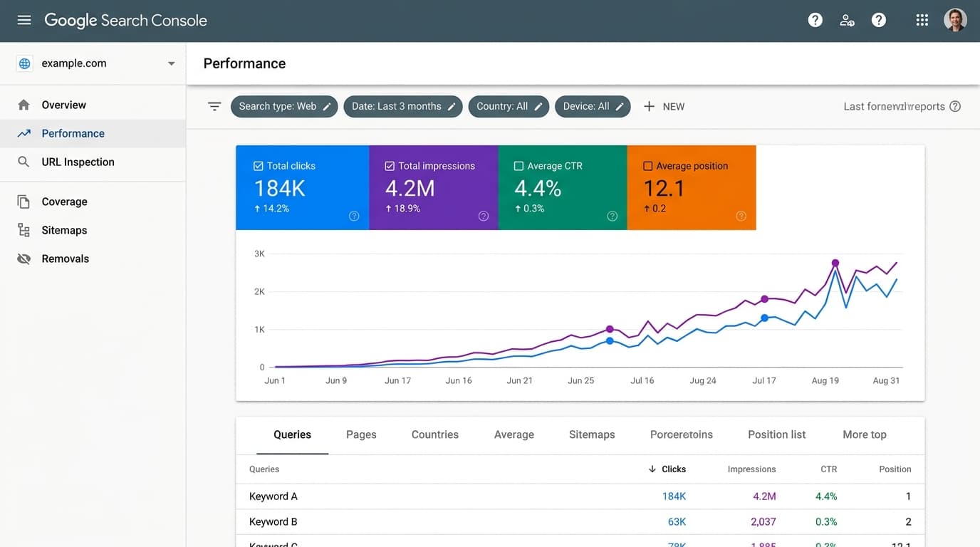Open the More top tab
The height and width of the screenshot is (547, 980).
point(865,434)
